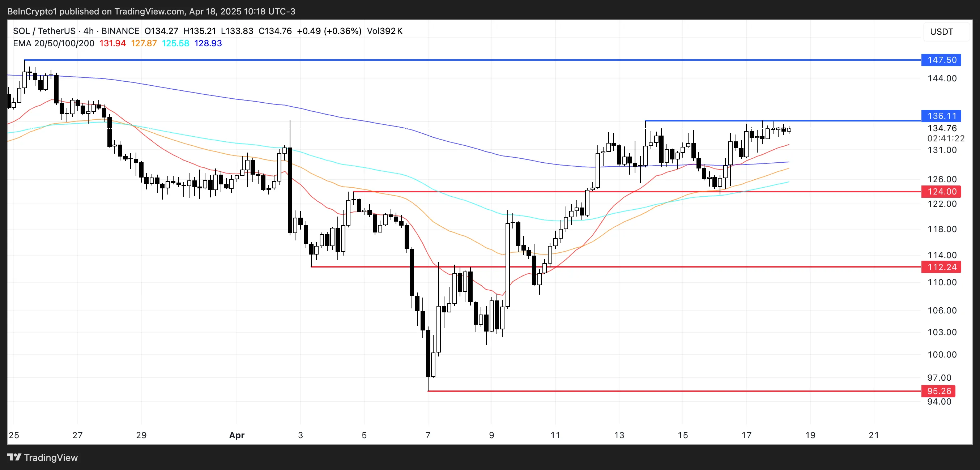Click the SOL / TetherUS symbol title
This screenshot has width=980, height=470.
tap(44, 31)
